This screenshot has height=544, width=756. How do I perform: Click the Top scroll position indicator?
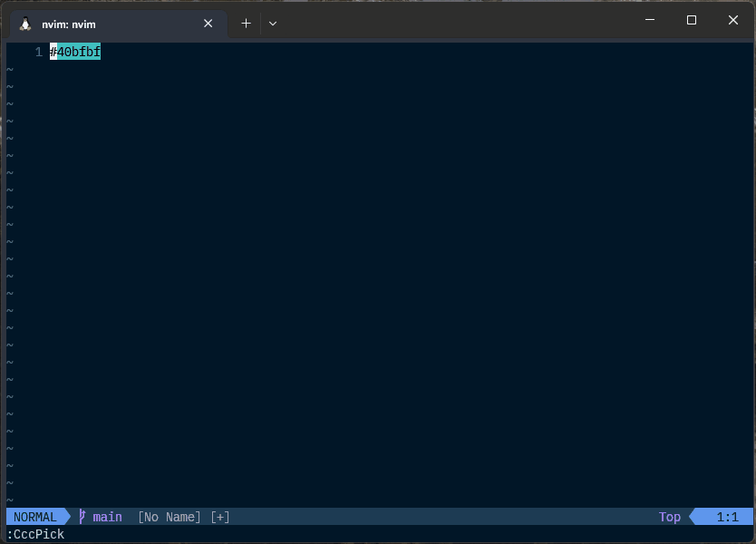pyautogui.click(x=670, y=517)
